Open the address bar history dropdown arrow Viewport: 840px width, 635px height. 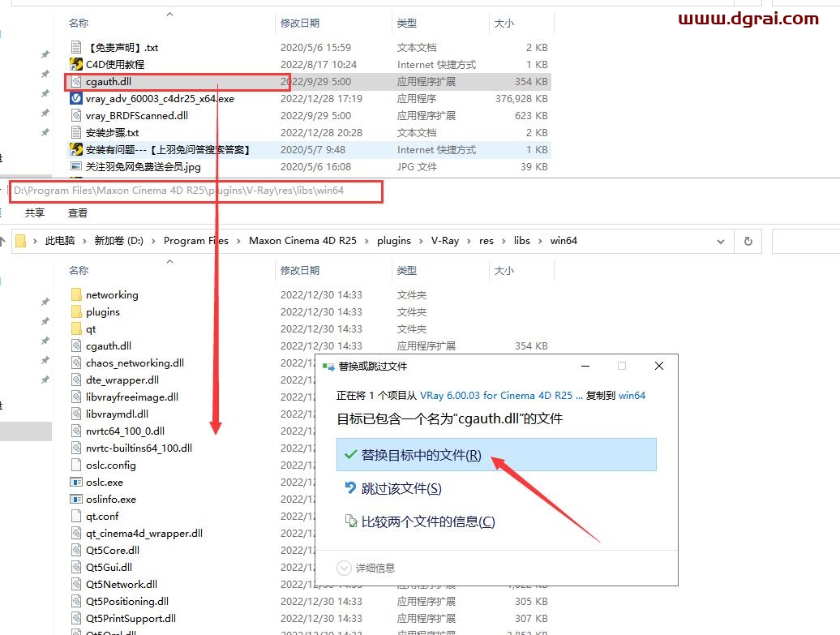721,241
